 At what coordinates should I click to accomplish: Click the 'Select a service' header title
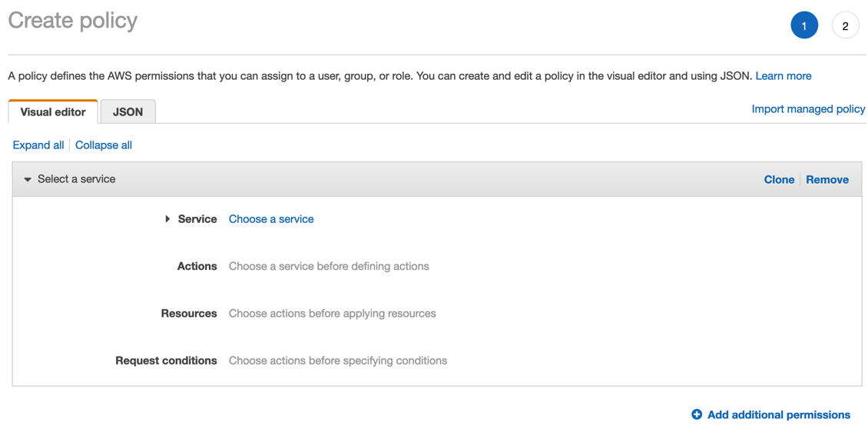[x=76, y=179]
